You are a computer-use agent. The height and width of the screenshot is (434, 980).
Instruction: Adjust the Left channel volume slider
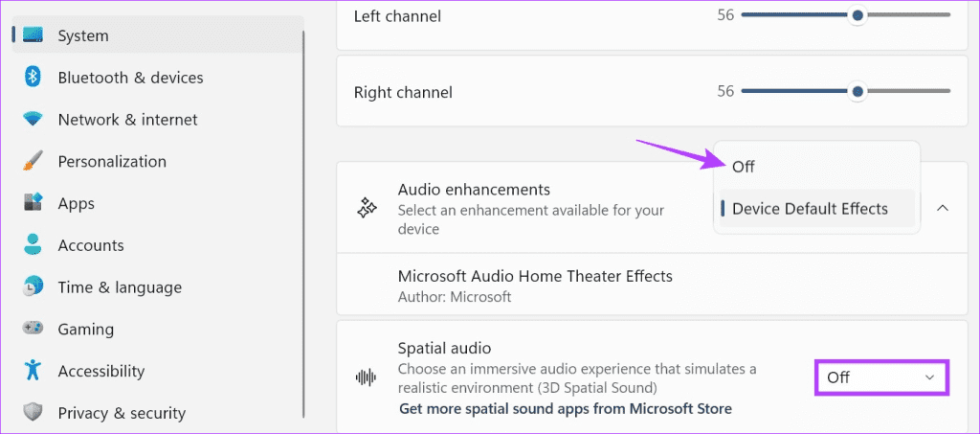click(846, 15)
